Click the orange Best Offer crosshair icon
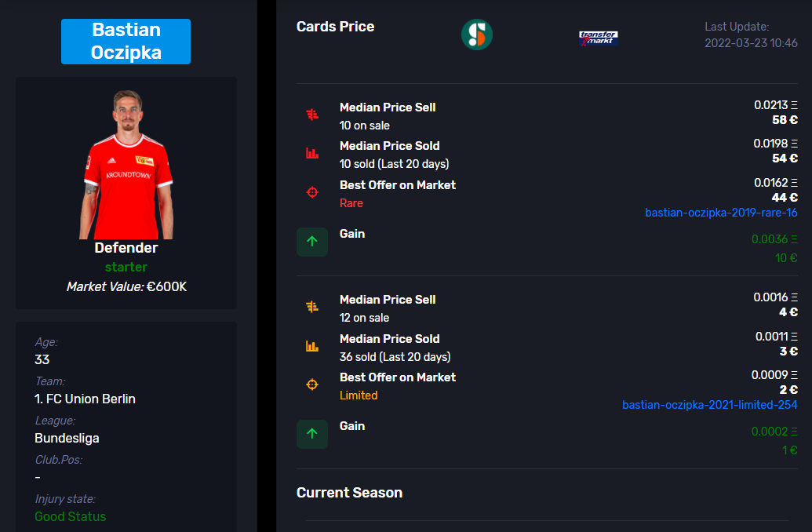The height and width of the screenshot is (532, 812). [312, 384]
